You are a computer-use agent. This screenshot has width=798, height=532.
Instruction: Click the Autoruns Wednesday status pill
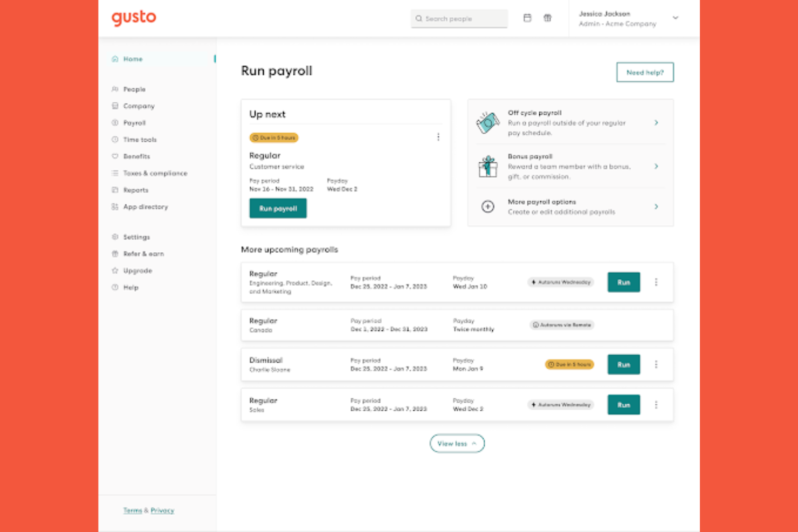(x=560, y=282)
